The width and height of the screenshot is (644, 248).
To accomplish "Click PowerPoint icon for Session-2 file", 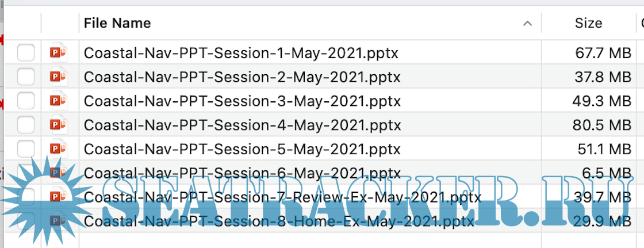I will (x=58, y=77).
